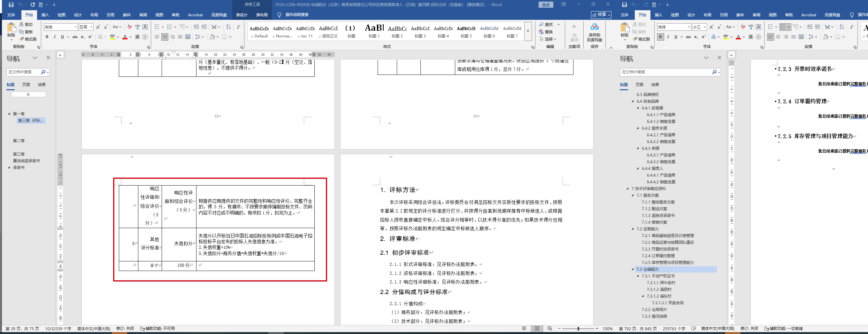
Task: Open the 小三 font size dropdown in the right window
Action: click(704, 27)
